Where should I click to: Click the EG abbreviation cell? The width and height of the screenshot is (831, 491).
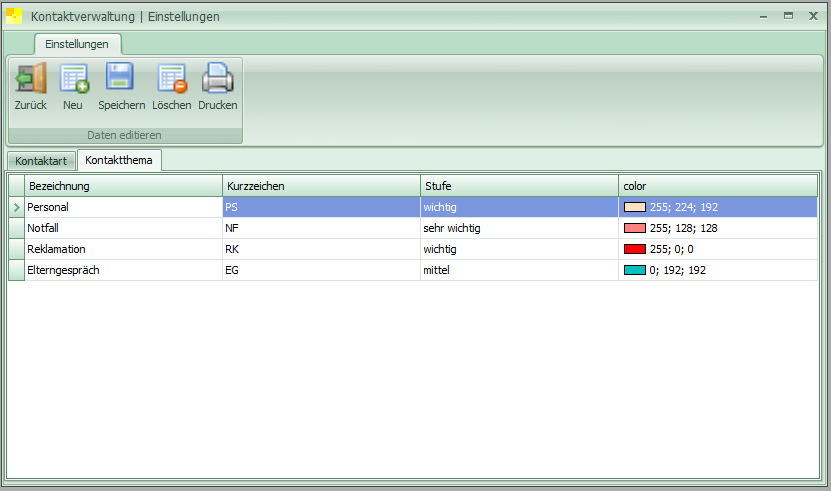(x=320, y=270)
